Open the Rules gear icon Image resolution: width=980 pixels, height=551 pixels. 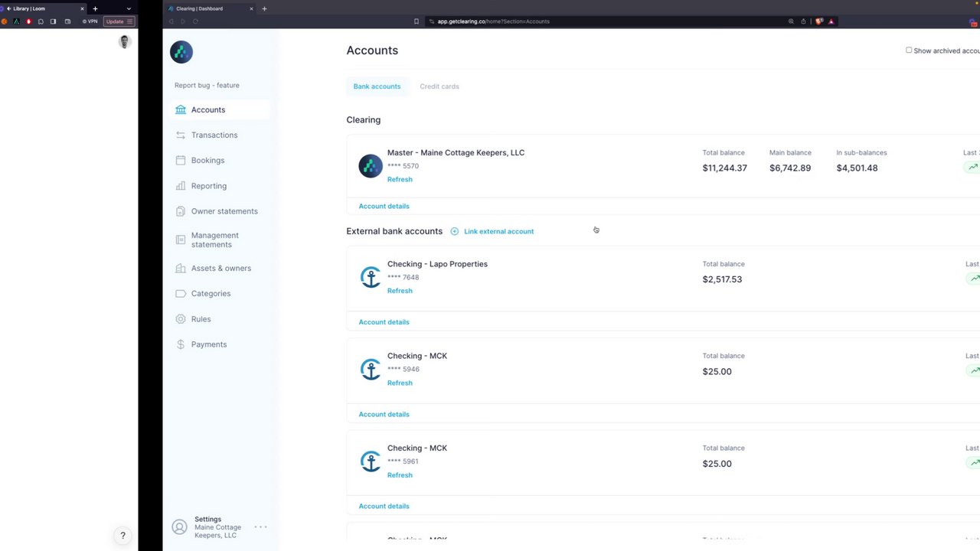[181, 319]
